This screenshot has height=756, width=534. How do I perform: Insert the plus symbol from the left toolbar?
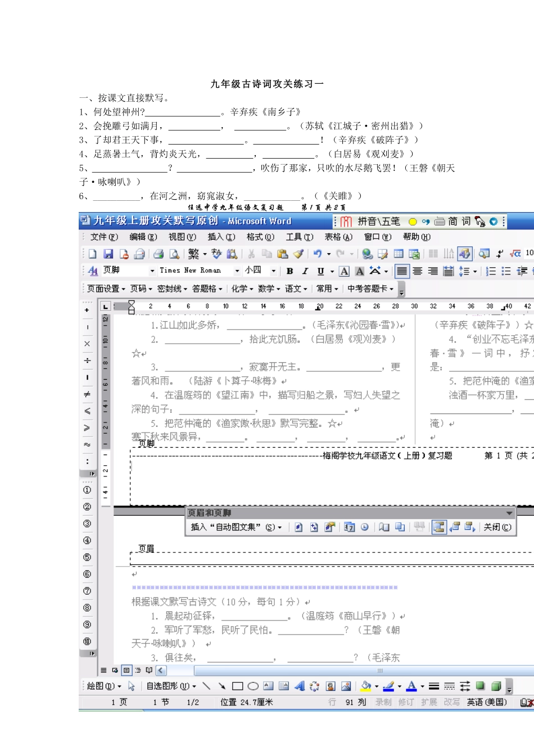87,310
